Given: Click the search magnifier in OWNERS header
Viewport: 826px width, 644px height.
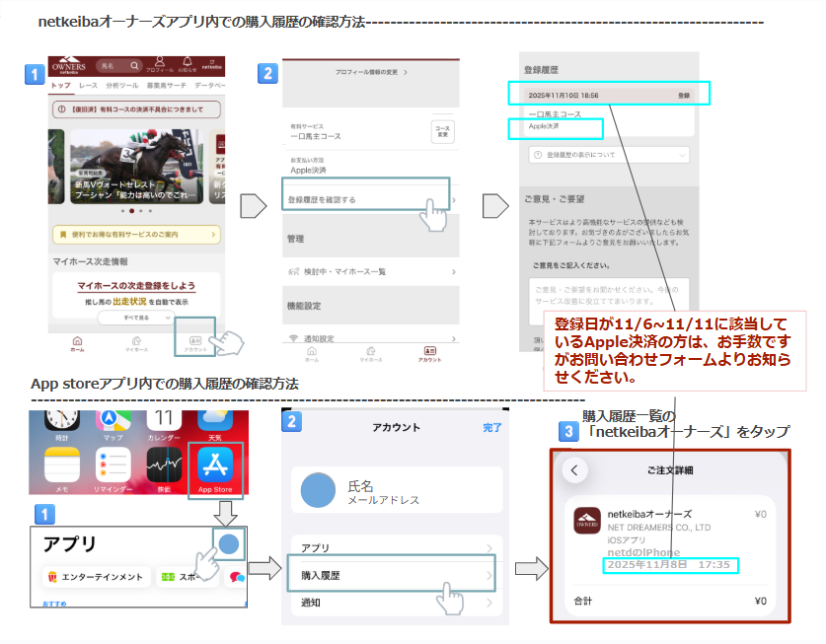Looking at the screenshot, I should (133, 66).
